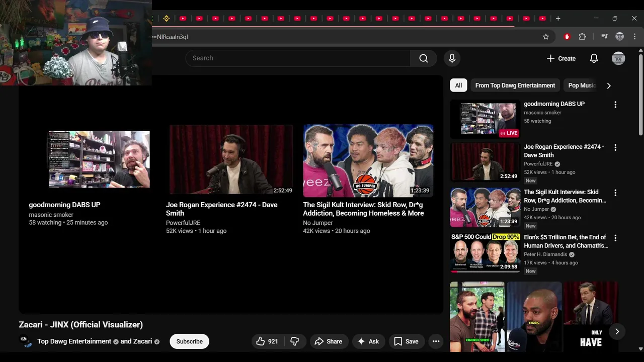This screenshot has height=362, width=644.
Task: Open sidebar title Elon's $5 Trillion Bet
Action: [x=566, y=241]
